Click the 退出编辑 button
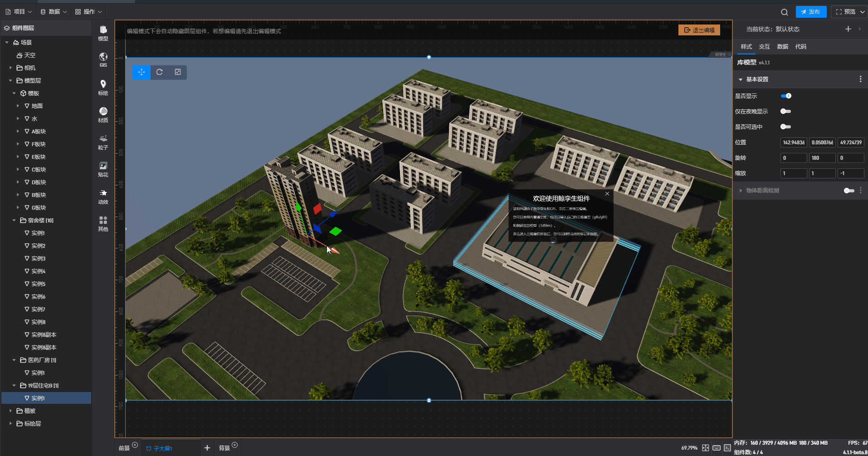 pos(699,30)
